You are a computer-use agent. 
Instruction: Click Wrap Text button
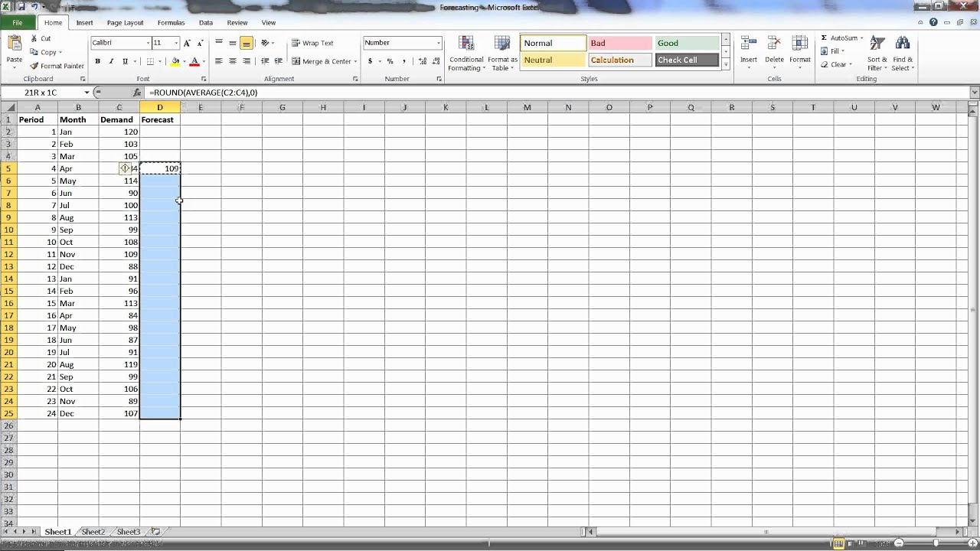(x=312, y=43)
